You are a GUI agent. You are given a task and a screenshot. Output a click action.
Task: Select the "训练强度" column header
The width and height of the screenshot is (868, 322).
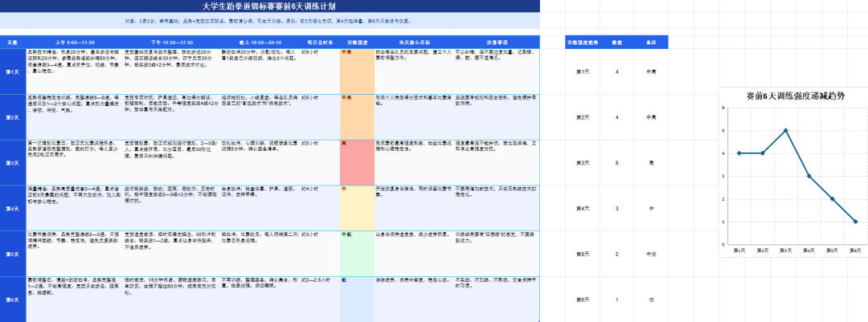pyautogui.click(x=357, y=42)
